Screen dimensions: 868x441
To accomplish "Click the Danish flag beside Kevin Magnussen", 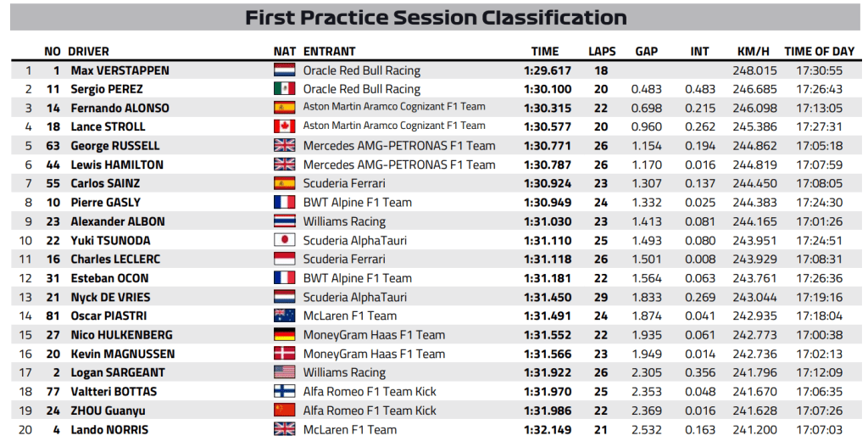I will click(283, 354).
